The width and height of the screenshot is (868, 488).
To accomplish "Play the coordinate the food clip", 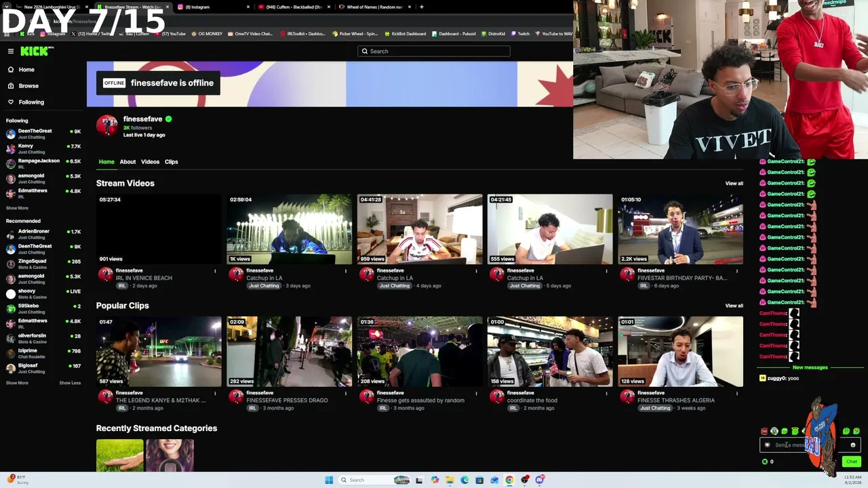I will click(x=550, y=351).
